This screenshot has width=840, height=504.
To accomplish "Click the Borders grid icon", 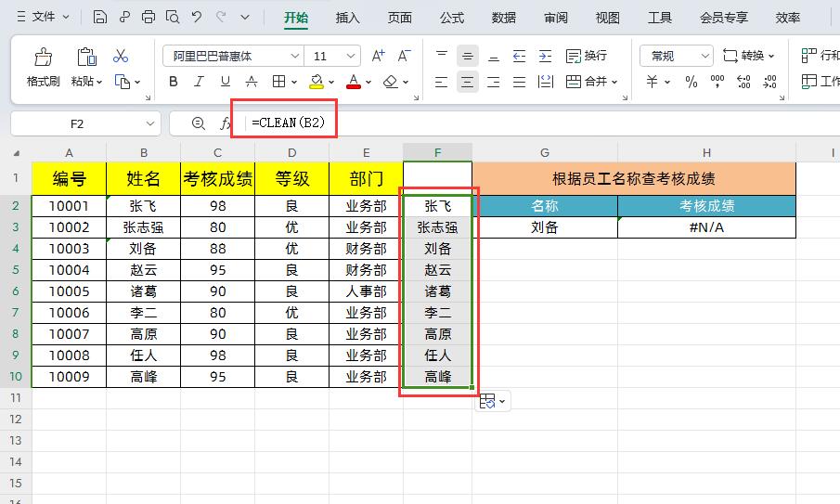I will (x=278, y=82).
